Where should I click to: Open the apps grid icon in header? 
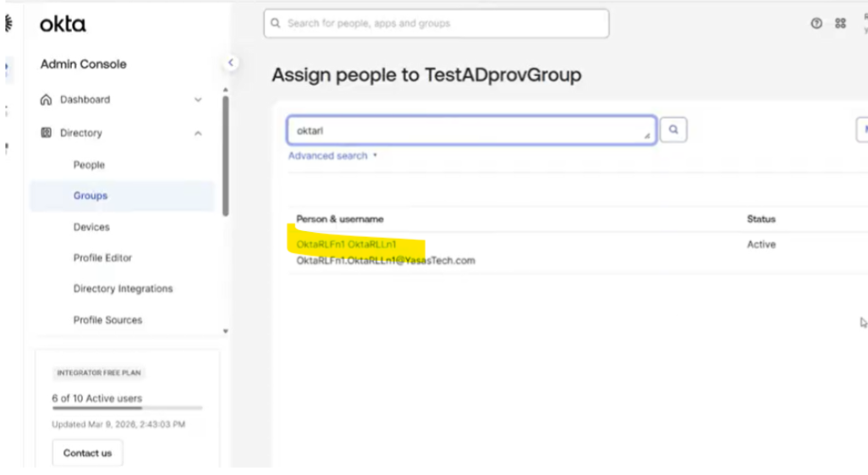840,24
